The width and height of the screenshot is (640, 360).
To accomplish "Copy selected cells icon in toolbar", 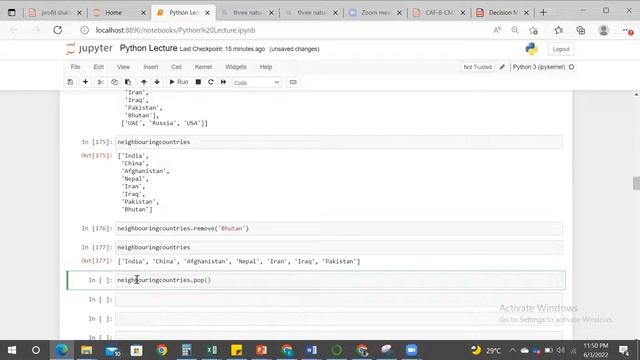I will tap(114, 82).
